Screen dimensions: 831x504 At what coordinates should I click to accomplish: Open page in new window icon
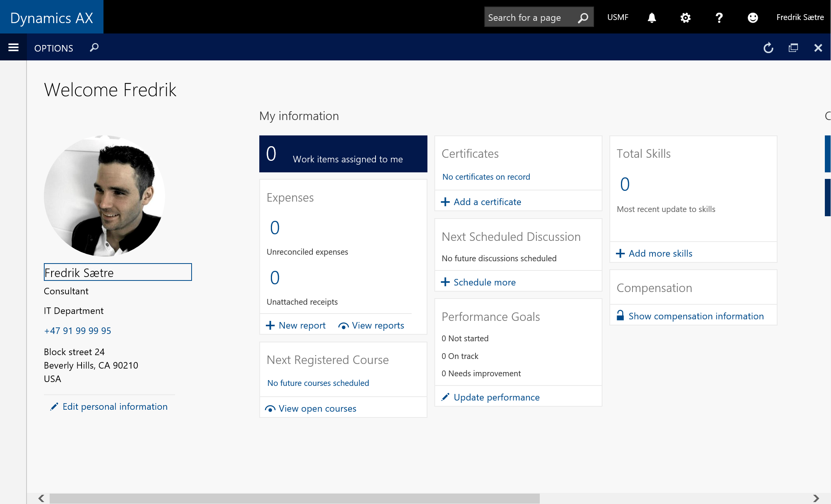click(x=793, y=48)
